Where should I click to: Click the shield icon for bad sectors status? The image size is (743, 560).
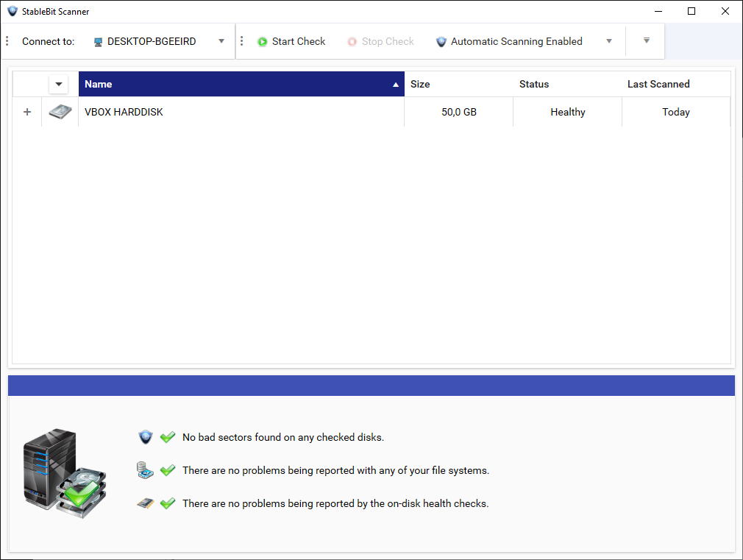coord(146,436)
